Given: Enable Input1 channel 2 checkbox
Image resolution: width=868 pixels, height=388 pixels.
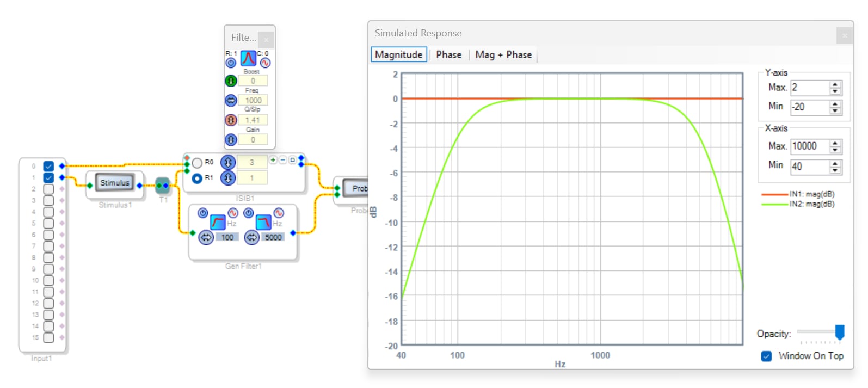Looking at the screenshot, I should pyautogui.click(x=48, y=189).
